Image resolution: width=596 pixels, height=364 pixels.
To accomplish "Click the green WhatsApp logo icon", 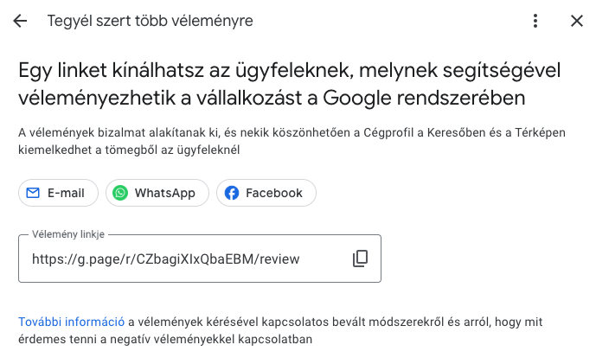I will tap(120, 193).
